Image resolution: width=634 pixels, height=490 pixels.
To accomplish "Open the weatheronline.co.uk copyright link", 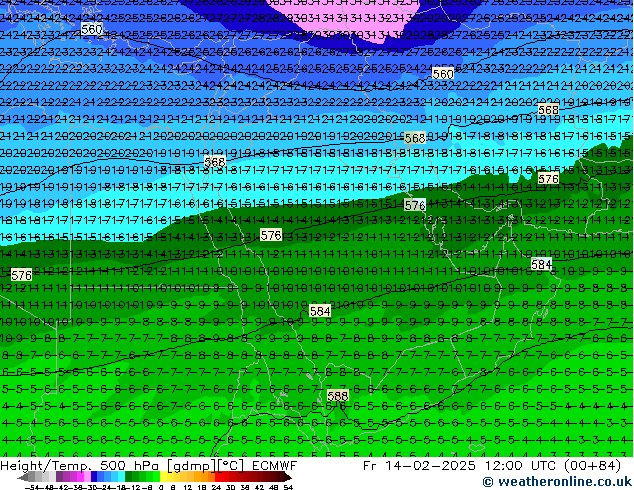I will click(557, 482).
